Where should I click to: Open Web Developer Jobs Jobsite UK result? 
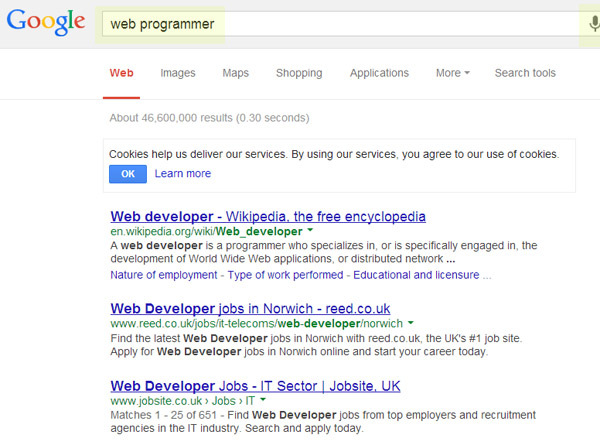pos(255,386)
